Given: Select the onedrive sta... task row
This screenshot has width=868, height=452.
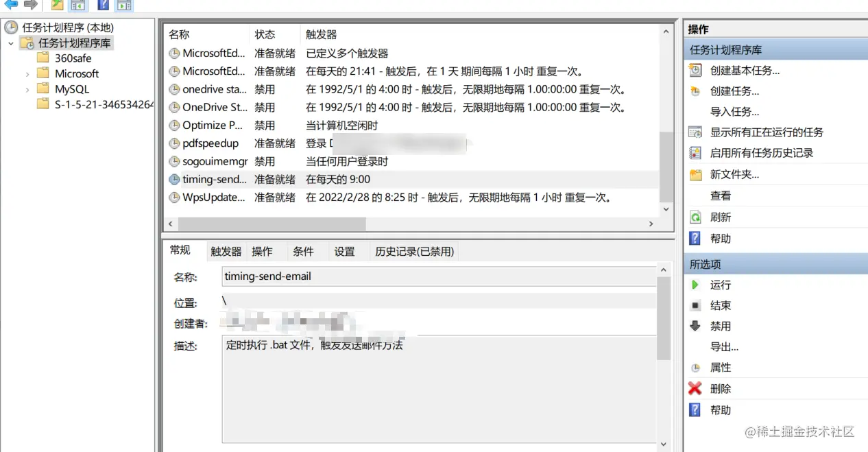Looking at the screenshot, I should point(411,89).
